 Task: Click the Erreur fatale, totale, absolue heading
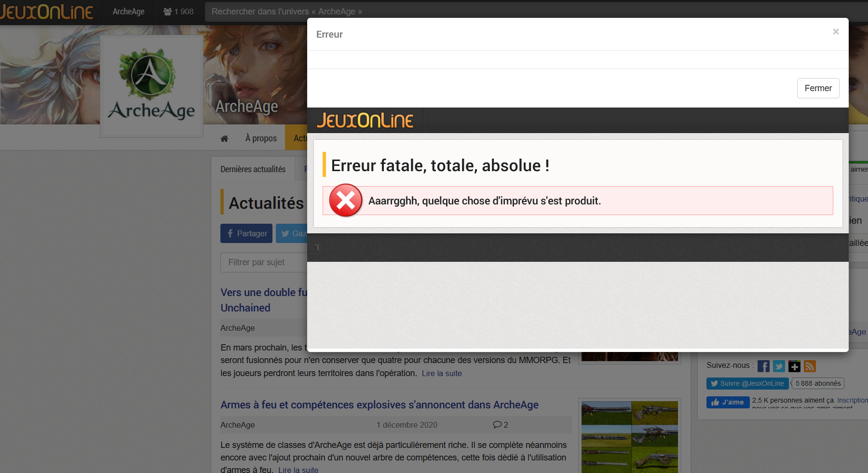[440, 165]
